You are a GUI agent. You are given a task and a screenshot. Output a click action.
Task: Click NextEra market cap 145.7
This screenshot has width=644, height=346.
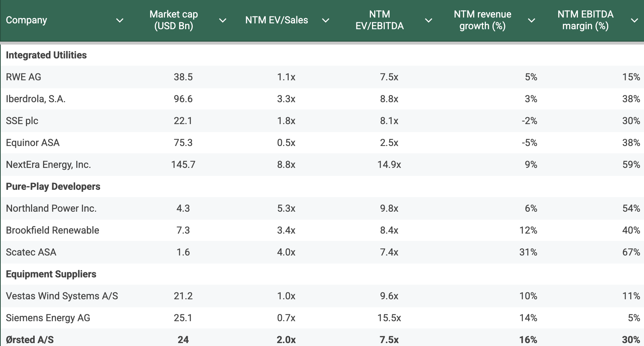(183, 165)
